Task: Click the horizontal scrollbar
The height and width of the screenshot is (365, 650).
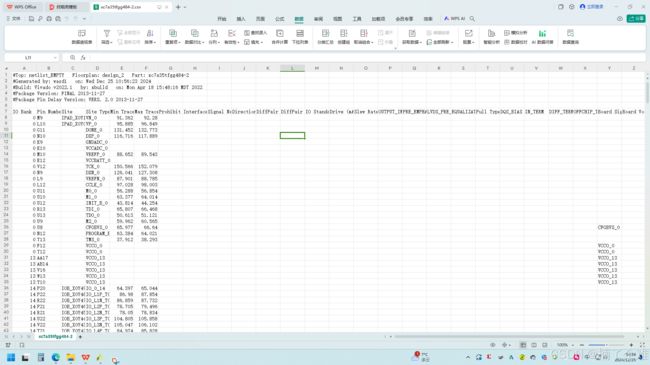Action: coord(509,336)
